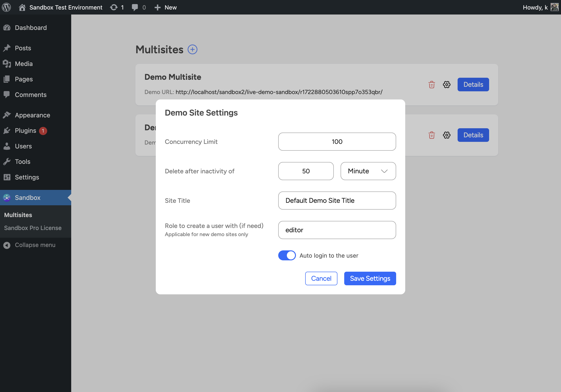This screenshot has height=392, width=561.
Task: Click the Users person icon
Action: point(7,146)
